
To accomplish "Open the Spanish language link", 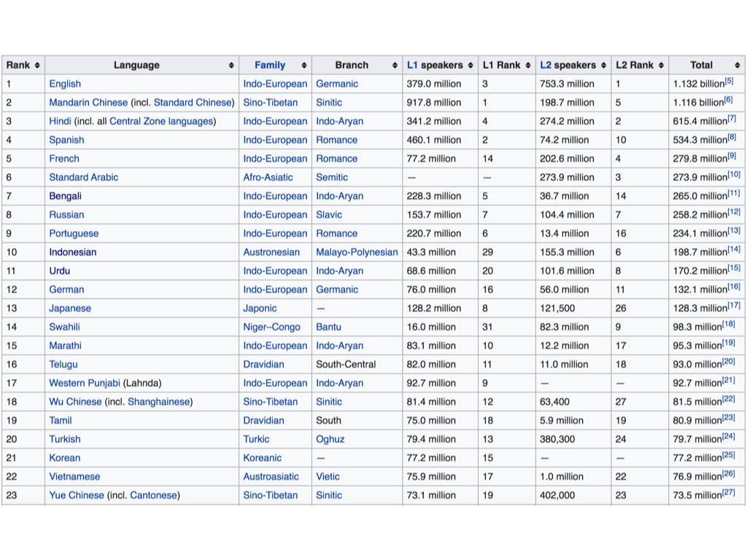I will 66,140.
